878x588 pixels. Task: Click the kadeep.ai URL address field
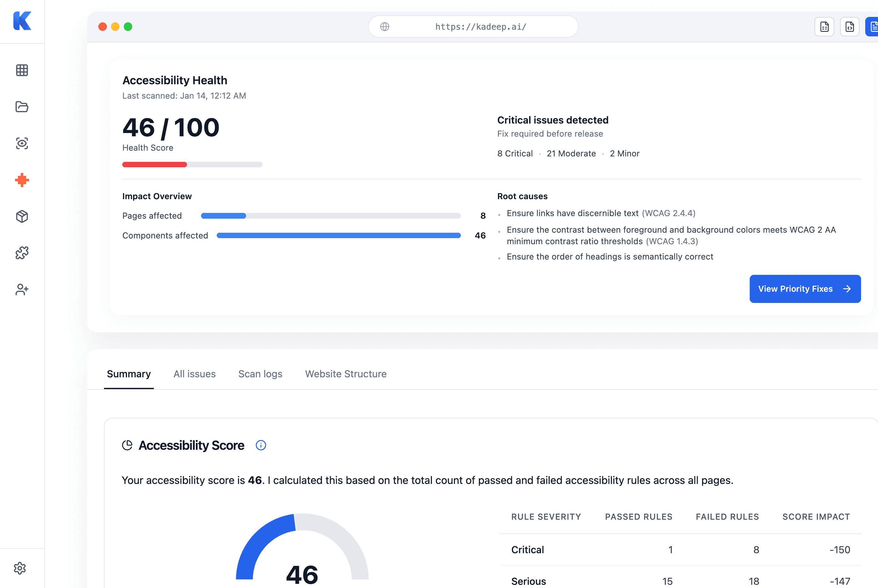click(481, 26)
